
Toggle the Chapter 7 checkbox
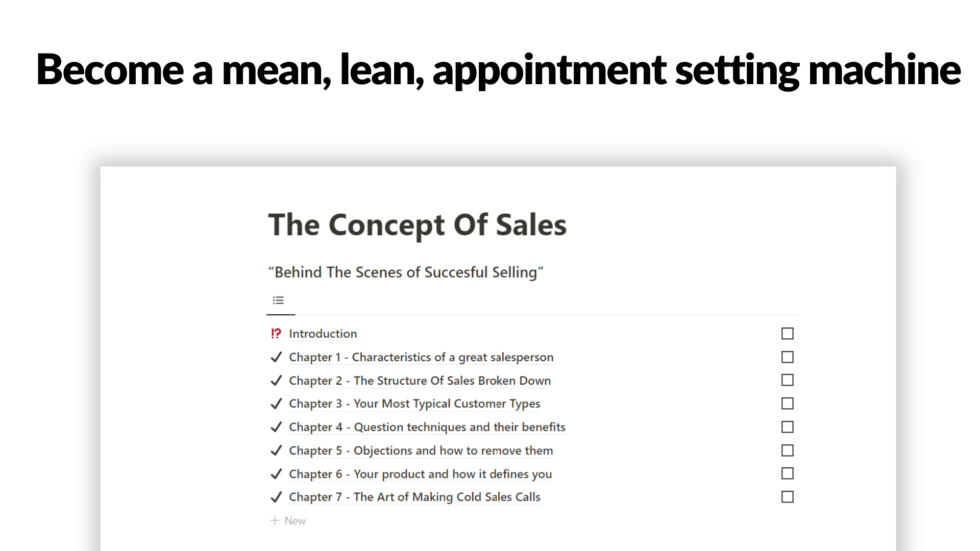click(788, 497)
